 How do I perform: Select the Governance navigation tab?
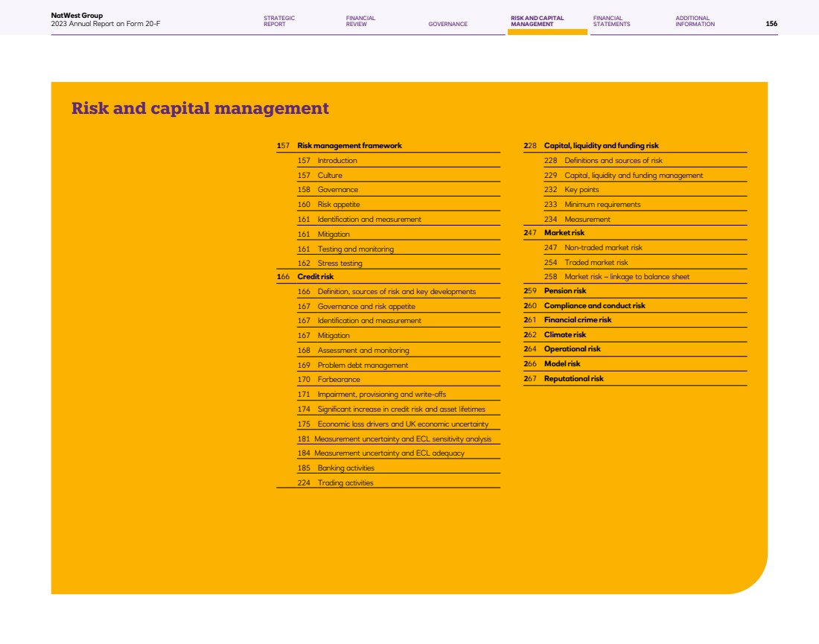(x=448, y=24)
